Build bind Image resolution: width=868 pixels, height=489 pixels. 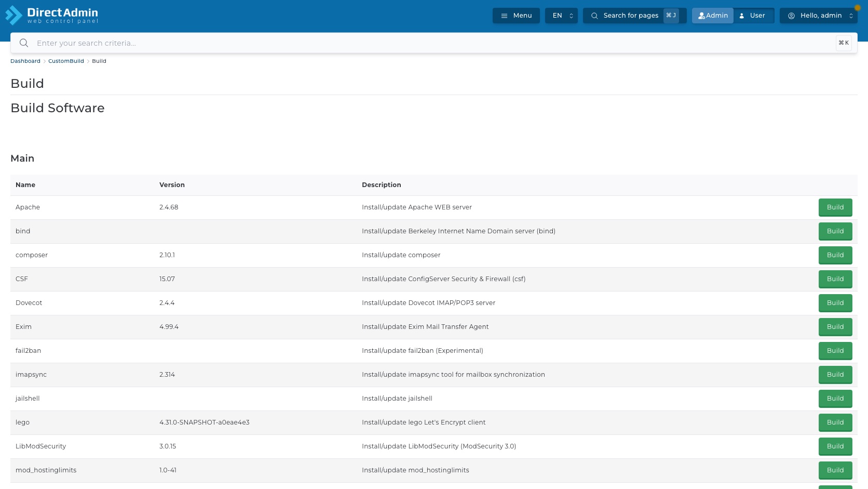[x=835, y=231]
